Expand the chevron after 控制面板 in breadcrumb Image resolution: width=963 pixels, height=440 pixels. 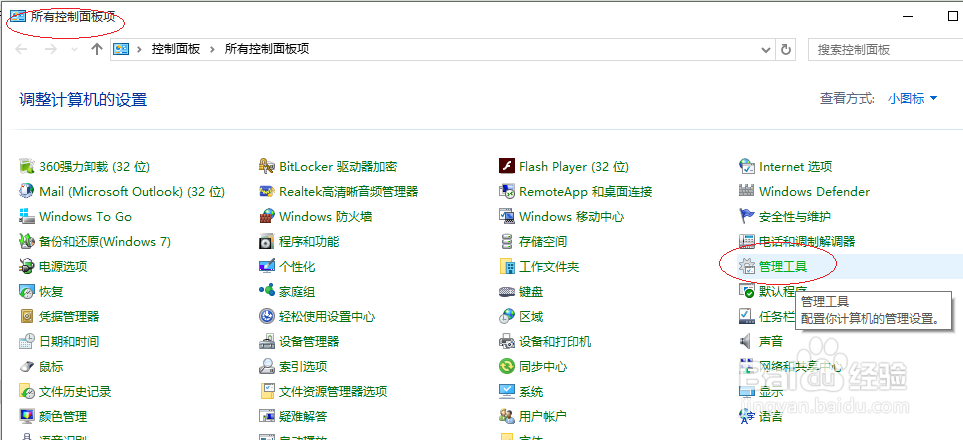point(212,50)
